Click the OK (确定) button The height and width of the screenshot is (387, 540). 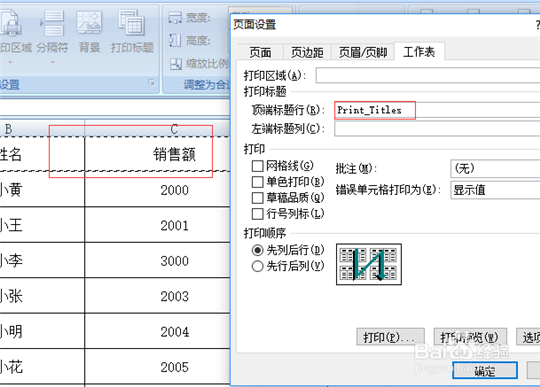485,371
